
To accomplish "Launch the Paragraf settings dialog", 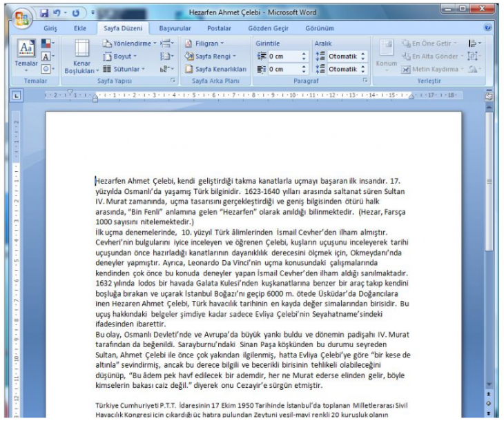I will [x=365, y=80].
